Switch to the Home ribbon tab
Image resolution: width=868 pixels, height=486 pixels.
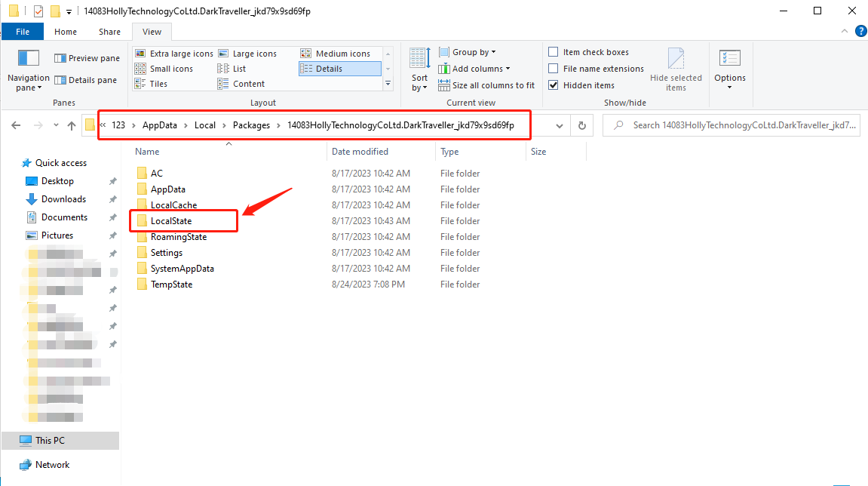click(66, 32)
